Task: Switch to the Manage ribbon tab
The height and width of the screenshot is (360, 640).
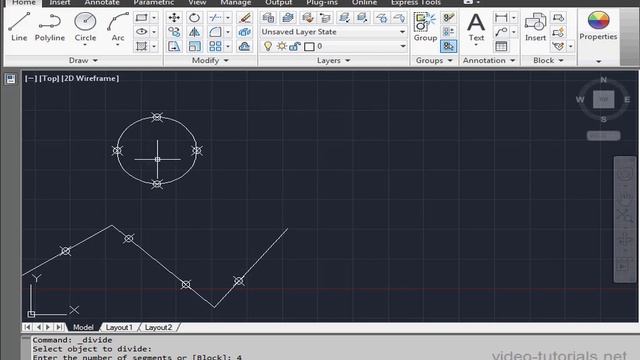Action: (x=236, y=2)
